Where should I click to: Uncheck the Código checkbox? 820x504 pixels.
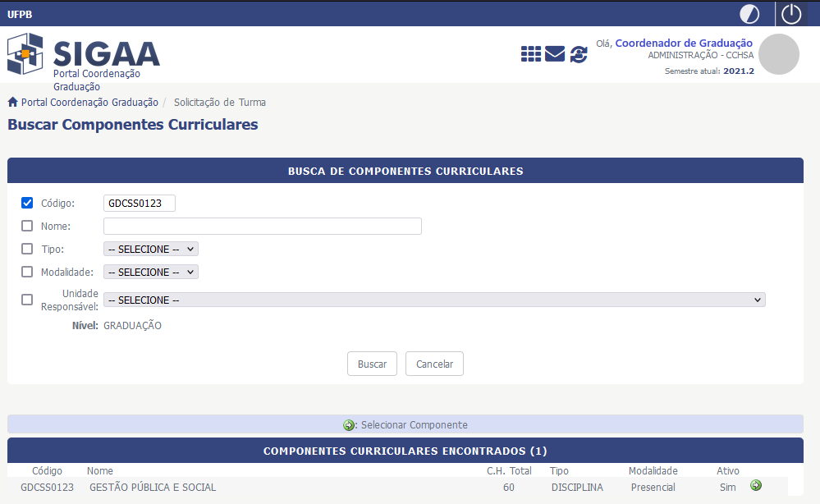(27, 203)
